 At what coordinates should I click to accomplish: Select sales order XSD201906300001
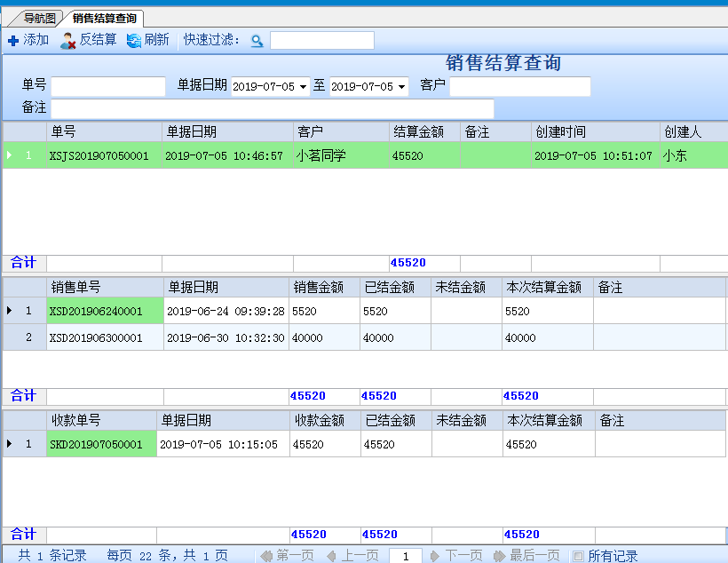[105, 337]
